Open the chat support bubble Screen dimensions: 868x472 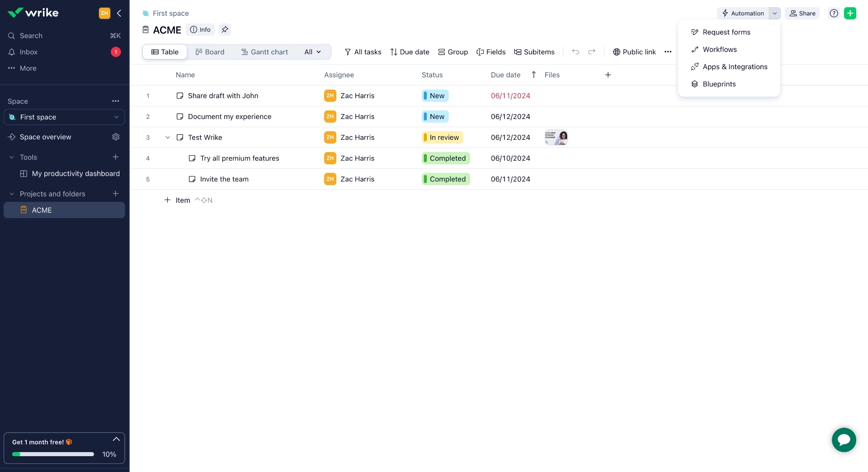[844, 440]
